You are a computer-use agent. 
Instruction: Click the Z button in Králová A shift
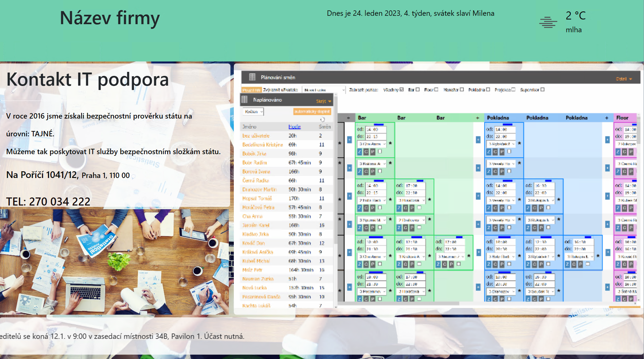(359, 172)
